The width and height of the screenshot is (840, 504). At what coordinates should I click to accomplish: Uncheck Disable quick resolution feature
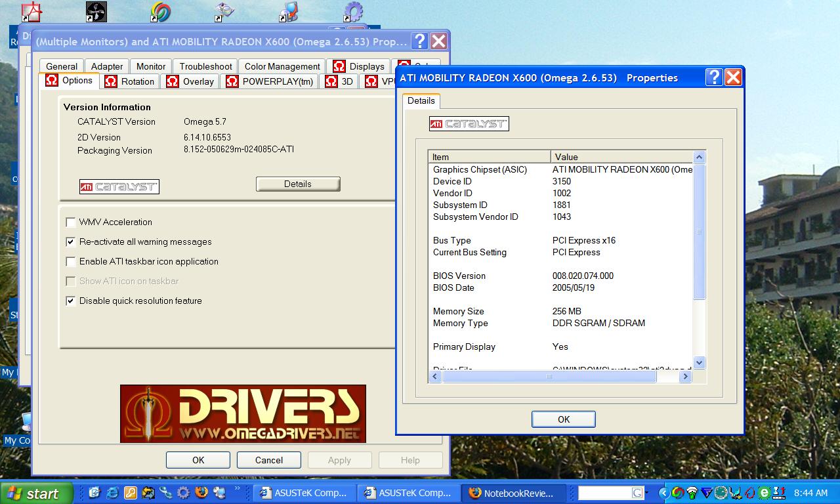point(71,301)
